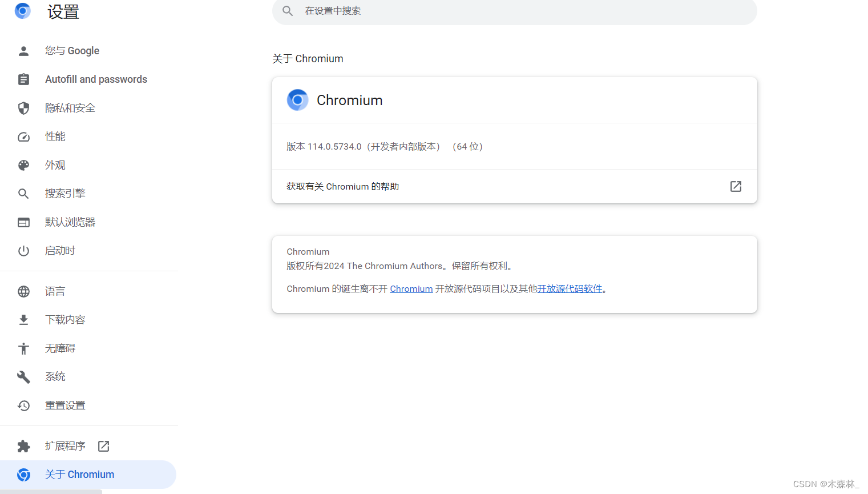
Task: Focus the 在设置中搜索 search field
Action: coord(515,11)
